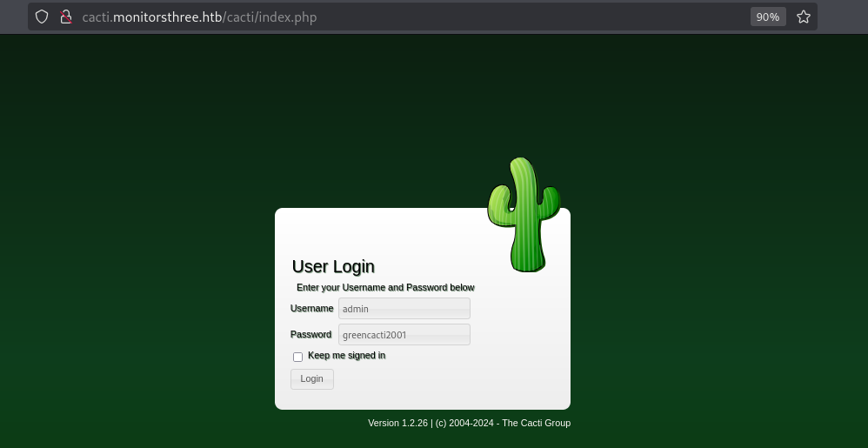
Task: Select the User Login heading
Action: pyautogui.click(x=333, y=266)
